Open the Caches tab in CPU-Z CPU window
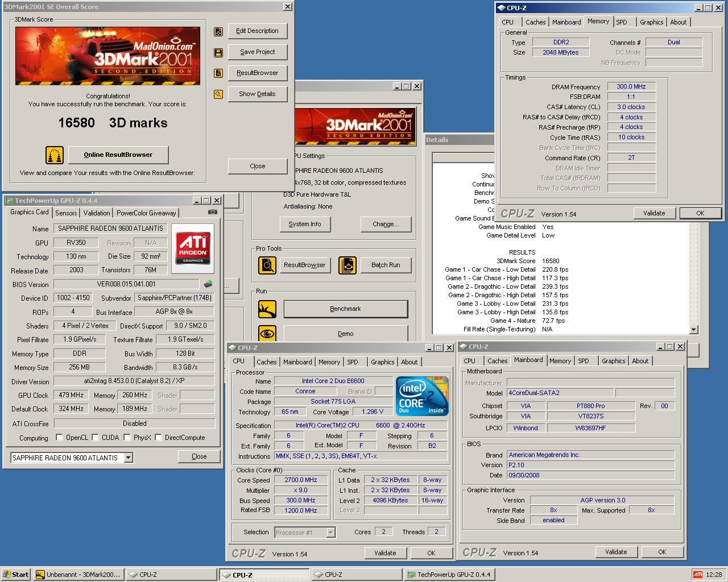 tap(266, 362)
